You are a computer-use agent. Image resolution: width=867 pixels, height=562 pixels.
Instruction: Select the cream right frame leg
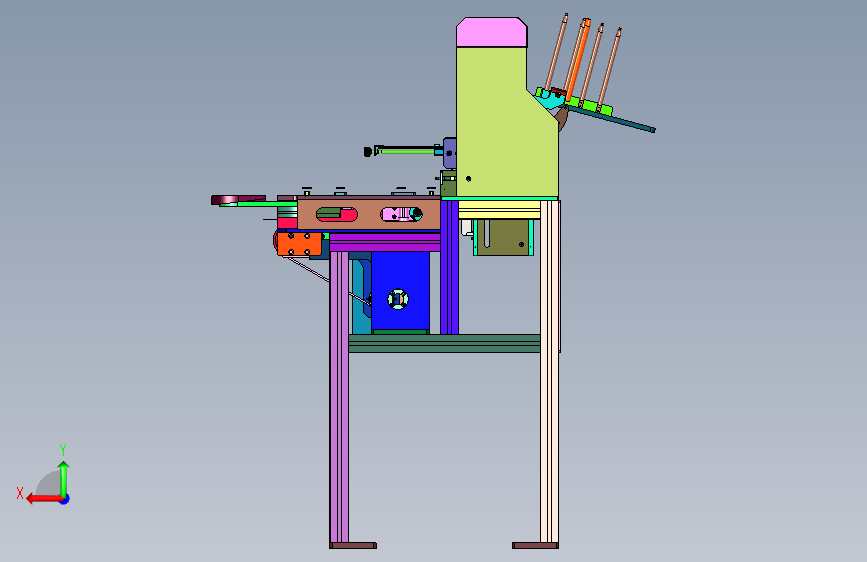(550, 371)
